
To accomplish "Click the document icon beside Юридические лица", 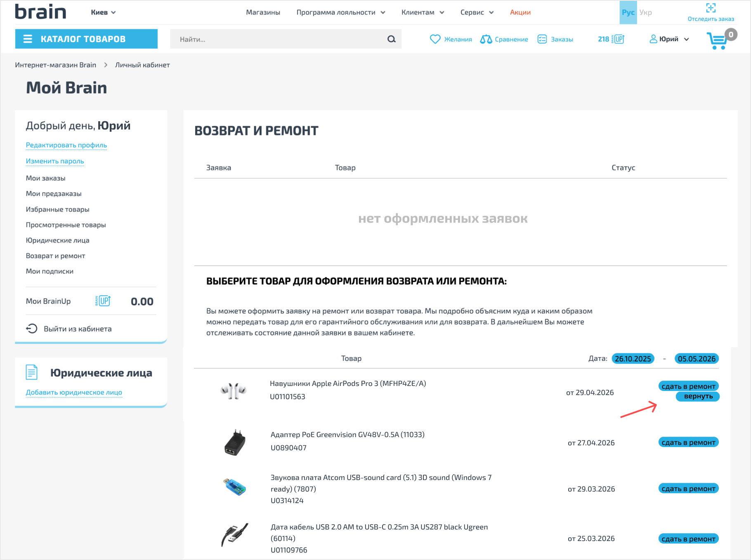I will (x=31, y=372).
